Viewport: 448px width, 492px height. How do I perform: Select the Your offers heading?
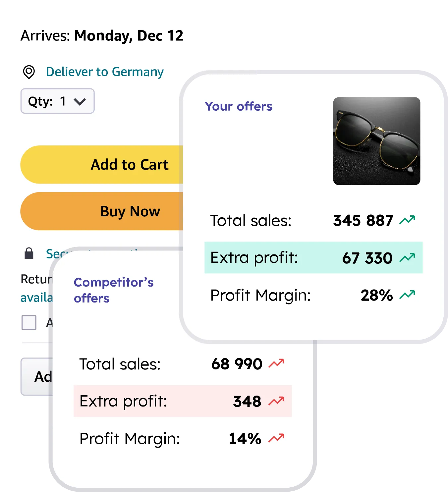(x=238, y=106)
